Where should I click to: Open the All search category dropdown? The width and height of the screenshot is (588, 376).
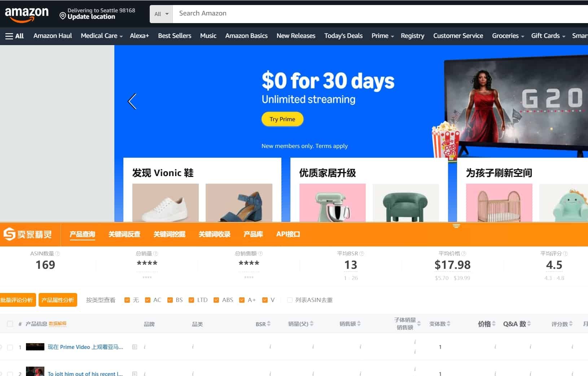pos(161,14)
